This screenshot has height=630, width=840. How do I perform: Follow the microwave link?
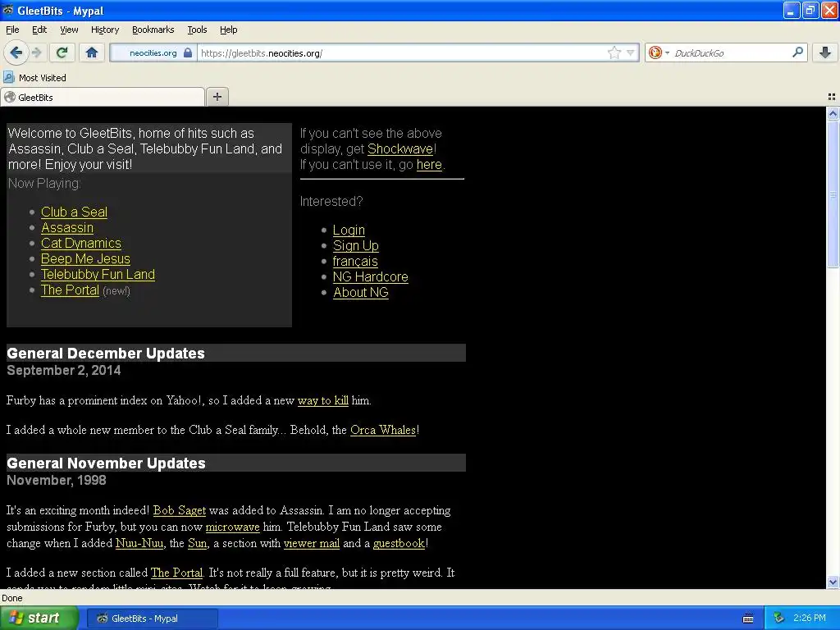pyautogui.click(x=232, y=527)
